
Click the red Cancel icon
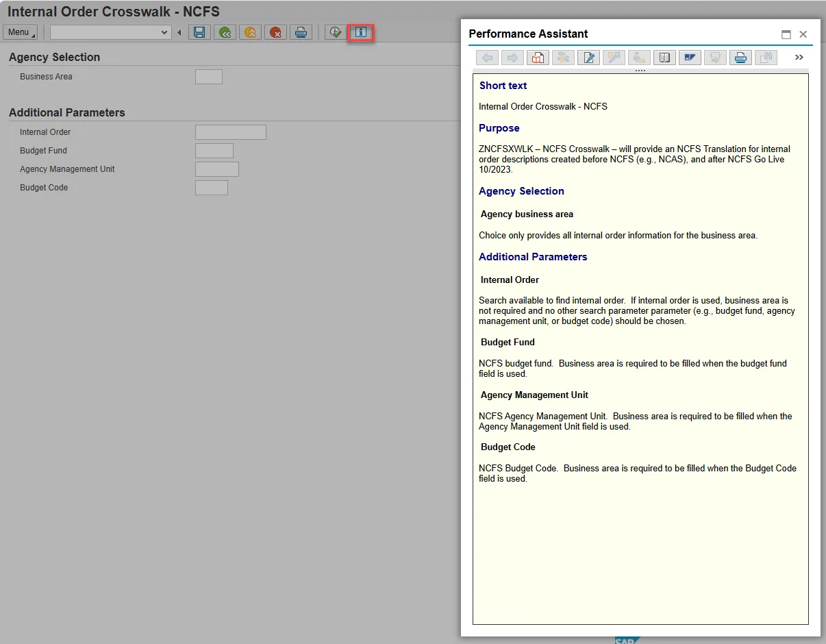point(275,32)
